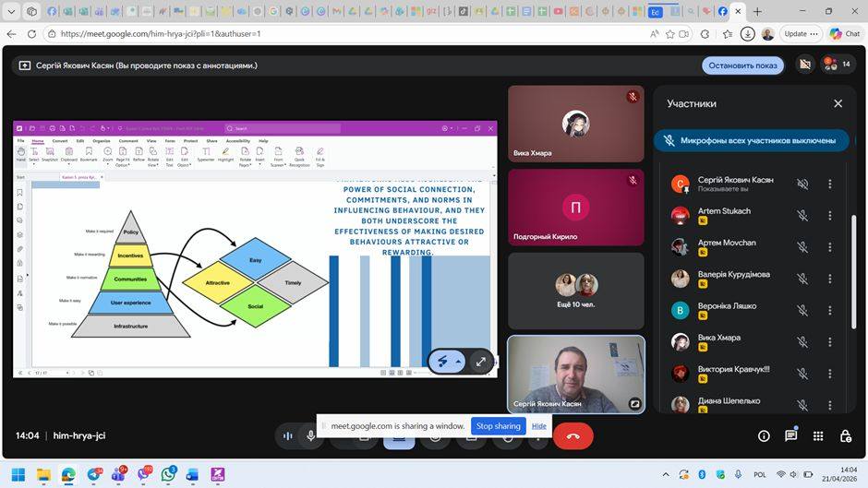The width and height of the screenshot is (868, 488).
Task: Expand the shared presentation to fullscreen
Action: pyautogui.click(x=481, y=362)
